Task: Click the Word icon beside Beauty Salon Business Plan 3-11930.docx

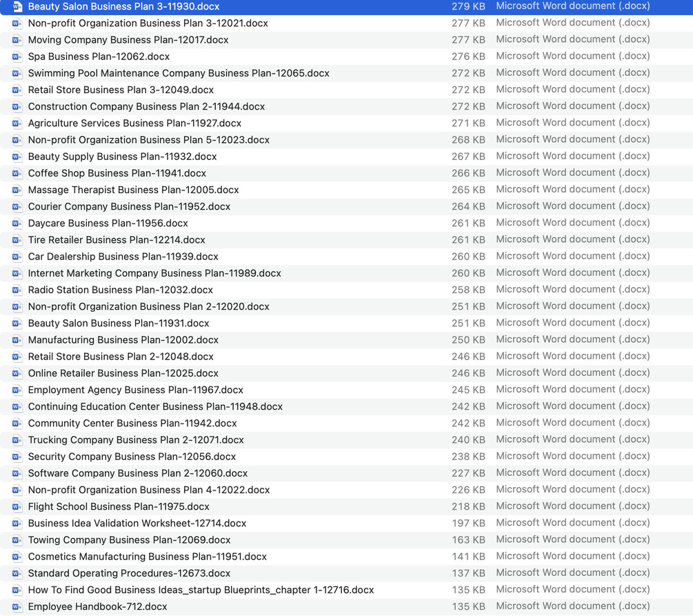Action: tap(17, 7)
